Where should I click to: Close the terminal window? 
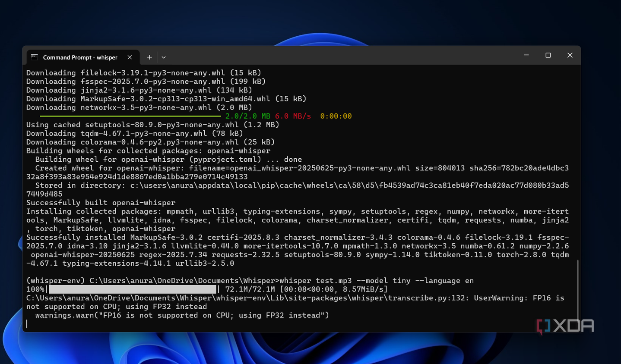click(x=570, y=55)
